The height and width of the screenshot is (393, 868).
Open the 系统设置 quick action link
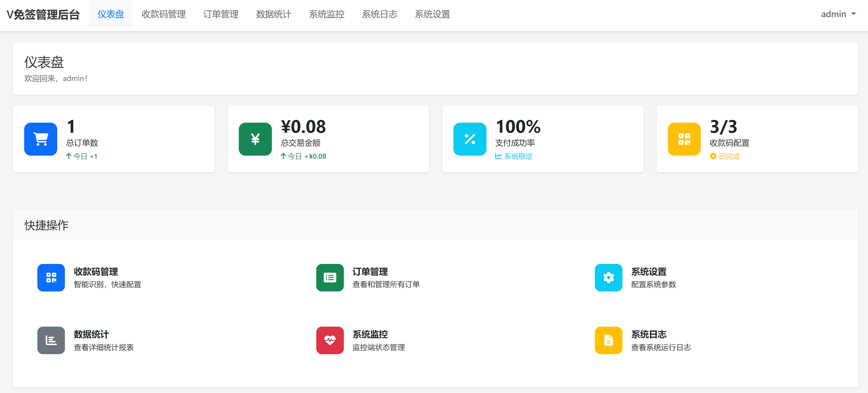(649, 272)
